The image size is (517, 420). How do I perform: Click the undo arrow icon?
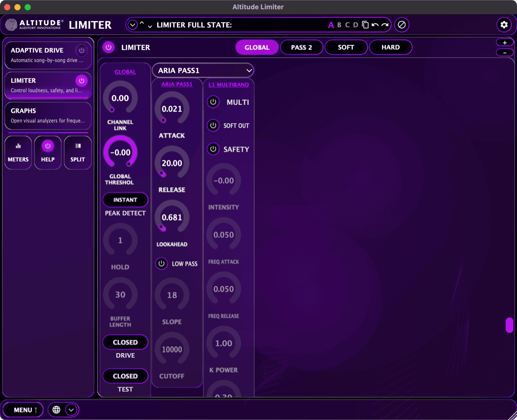tap(375, 25)
